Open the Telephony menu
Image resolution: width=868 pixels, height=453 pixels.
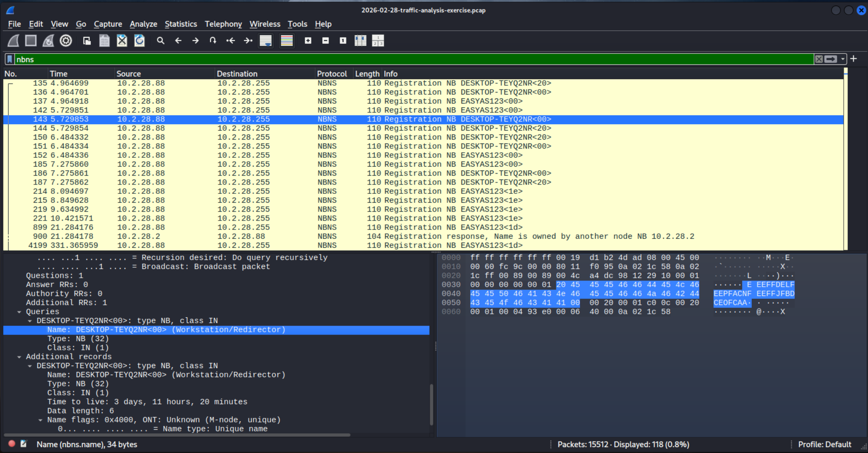point(223,24)
